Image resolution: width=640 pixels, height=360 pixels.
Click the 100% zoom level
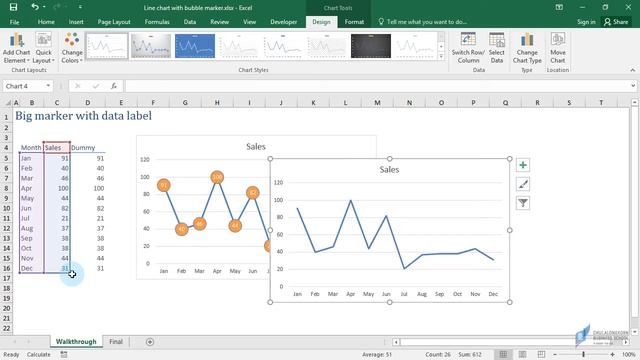click(x=629, y=355)
